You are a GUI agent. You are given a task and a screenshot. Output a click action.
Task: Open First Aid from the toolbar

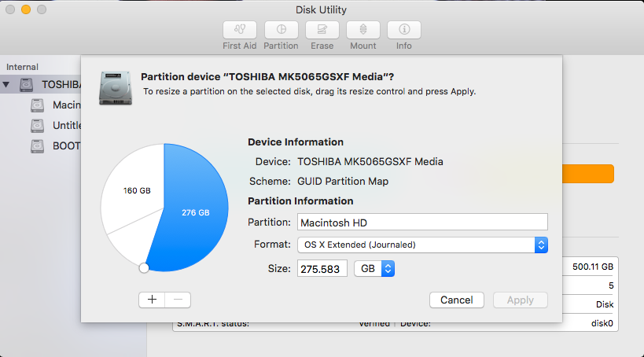240,30
